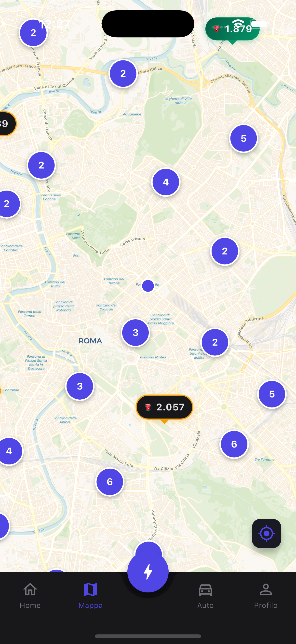Expand the 3 cluster near Santa Maria Maggiore

click(135, 333)
